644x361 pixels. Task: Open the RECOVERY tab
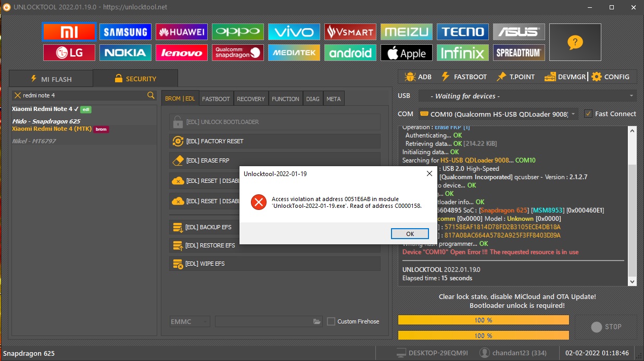pos(250,98)
